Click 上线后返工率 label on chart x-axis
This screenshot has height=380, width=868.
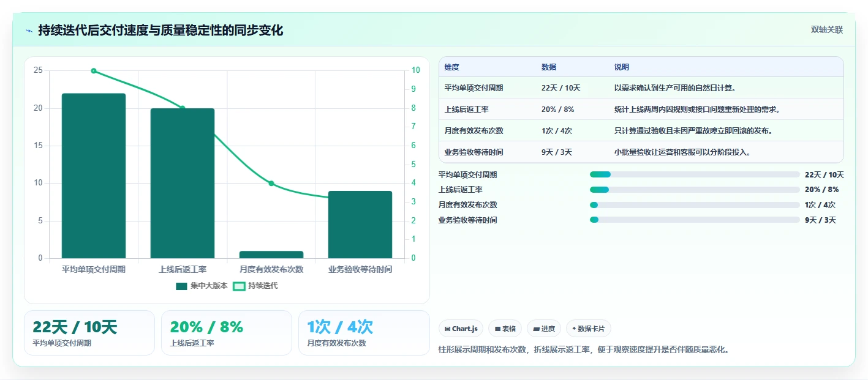coord(183,269)
